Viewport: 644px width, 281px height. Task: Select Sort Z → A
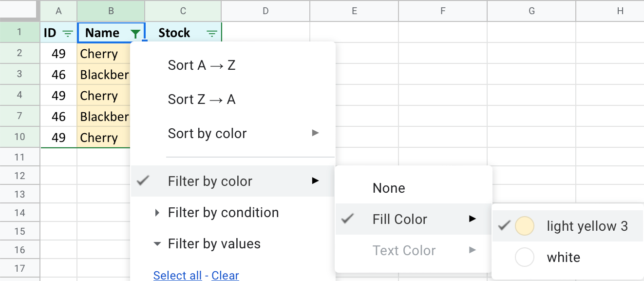click(x=202, y=99)
